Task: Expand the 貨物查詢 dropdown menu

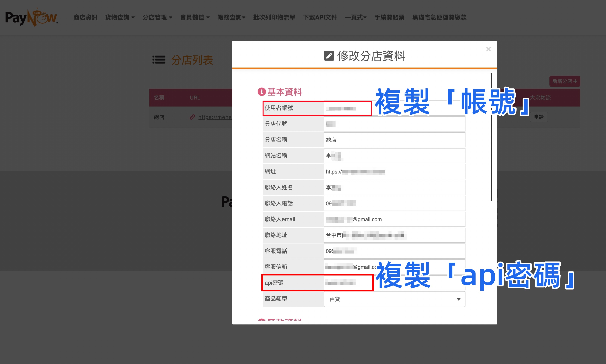Action: pyautogui.click(x=120, y=17)
